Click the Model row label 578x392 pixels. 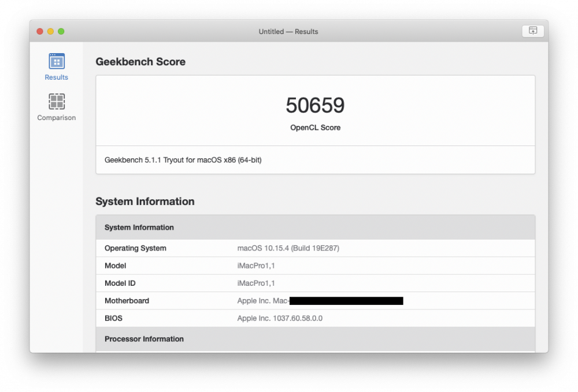(116, 266)
